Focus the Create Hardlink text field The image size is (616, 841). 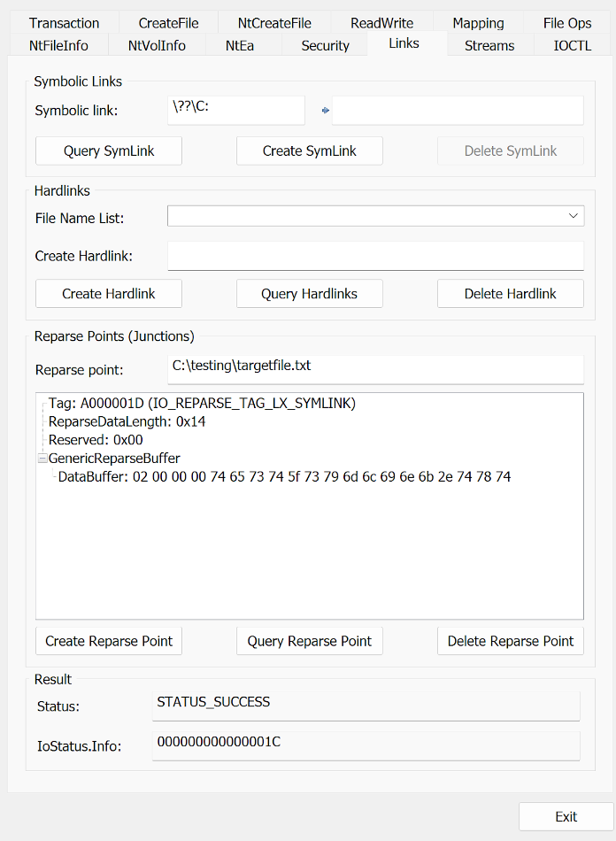click(375, 256)
